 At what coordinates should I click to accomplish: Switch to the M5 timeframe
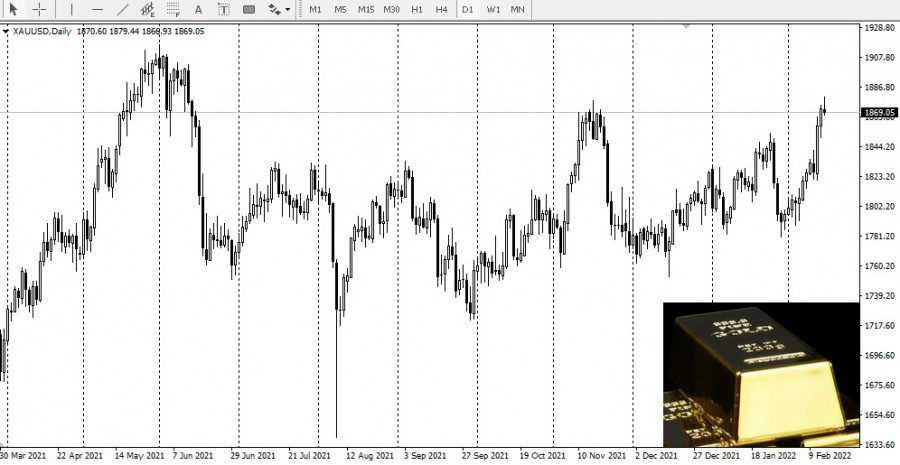pyautogui.click(x=340, y=9)
